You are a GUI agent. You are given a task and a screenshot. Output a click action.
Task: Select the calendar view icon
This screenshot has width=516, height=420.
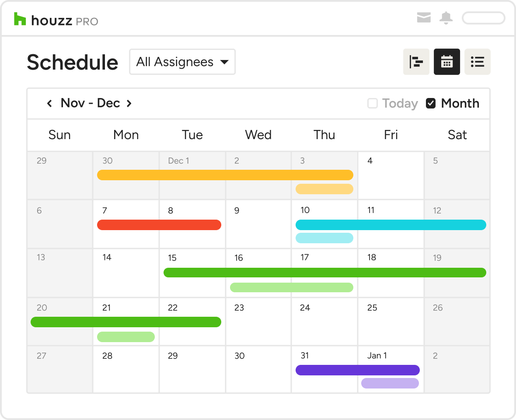pyautogui.click(x=446, y=62)
